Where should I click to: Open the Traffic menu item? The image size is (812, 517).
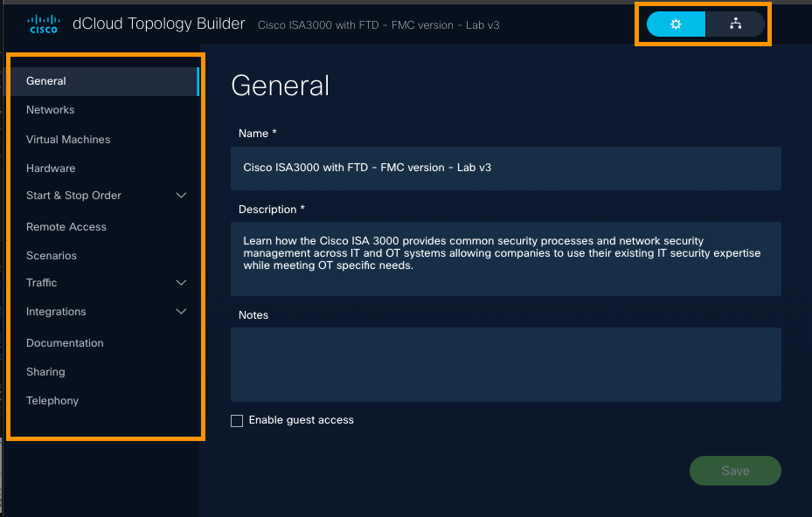point(41,283)
